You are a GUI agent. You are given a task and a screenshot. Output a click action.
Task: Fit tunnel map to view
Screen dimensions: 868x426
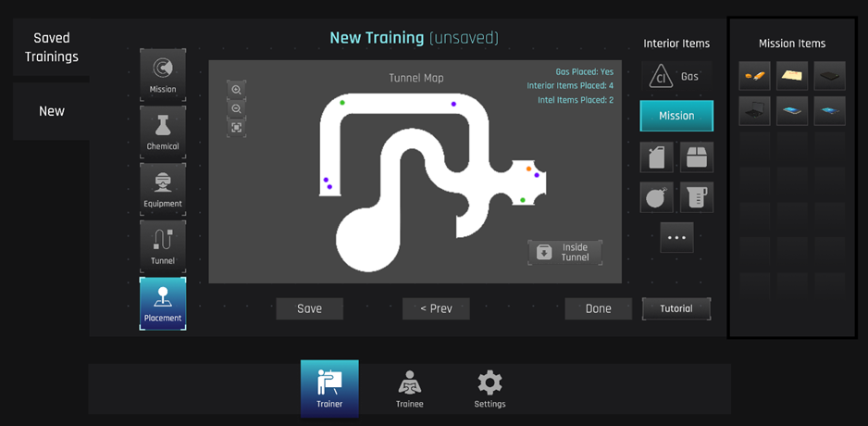tap(236, 128)
